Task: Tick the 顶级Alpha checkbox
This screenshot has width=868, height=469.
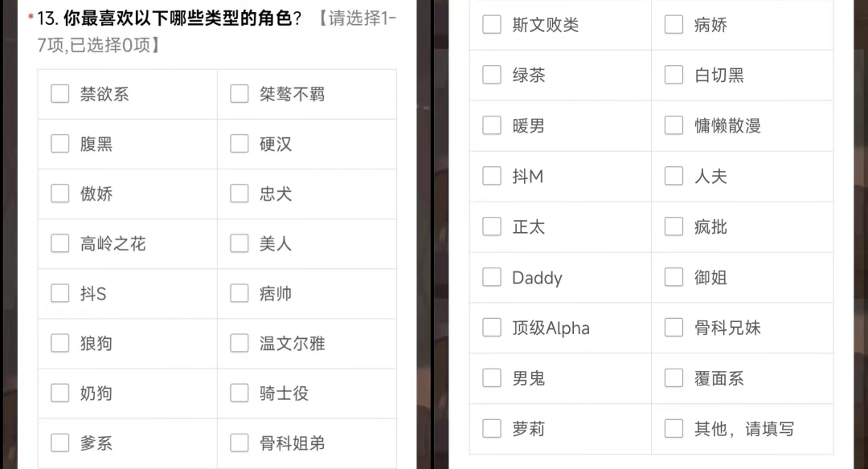Action: point(492,328)
